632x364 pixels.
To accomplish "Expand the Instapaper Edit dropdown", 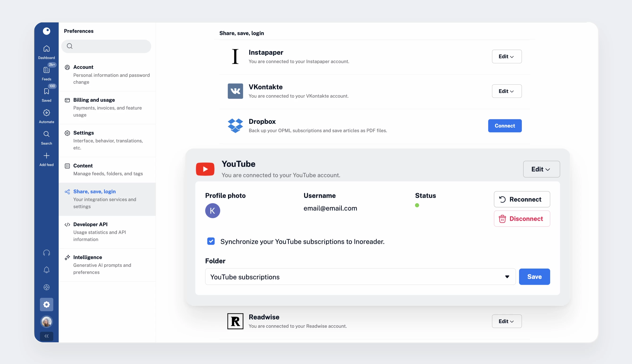I will pos(507,57).
